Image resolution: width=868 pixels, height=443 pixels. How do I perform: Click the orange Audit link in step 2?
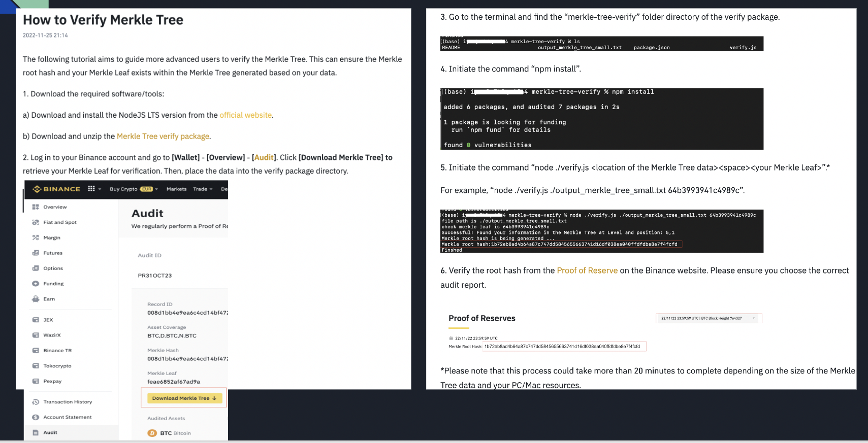[264, 157]
